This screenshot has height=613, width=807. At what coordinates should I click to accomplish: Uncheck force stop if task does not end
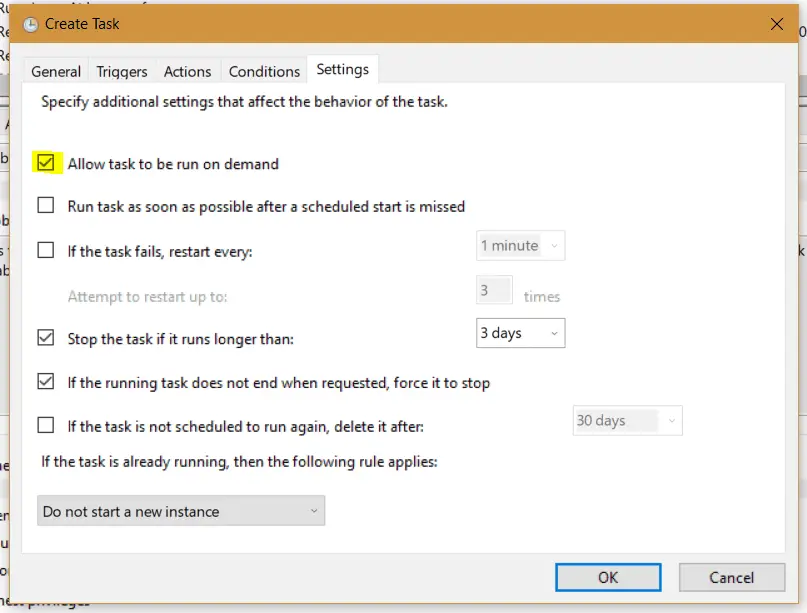pos(46,382)
